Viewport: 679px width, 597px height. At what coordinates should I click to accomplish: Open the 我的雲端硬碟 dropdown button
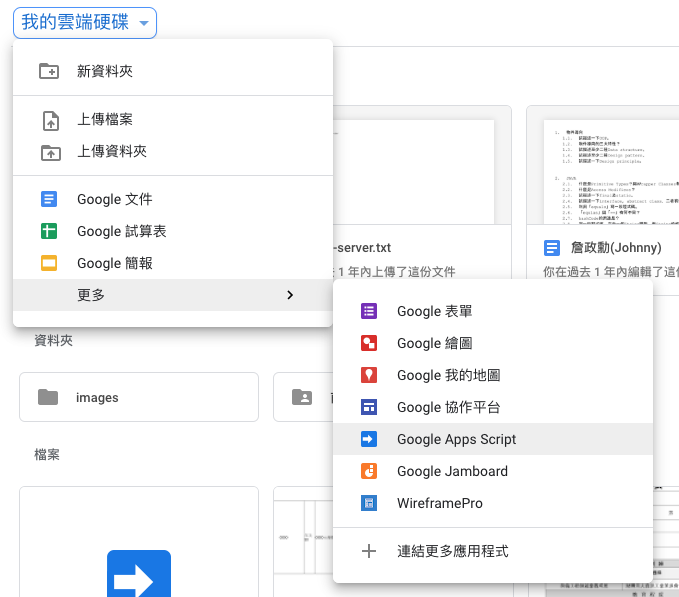tap(85, 23)
